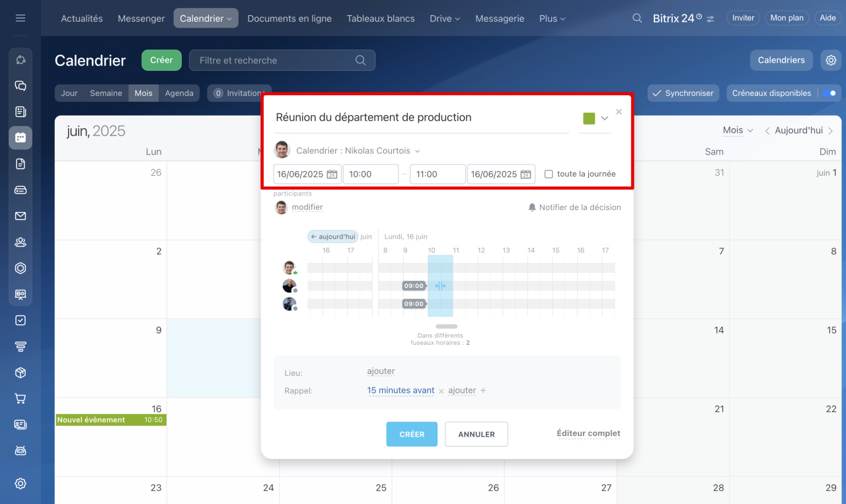Open the presentation board sidebar icon
This screenshot has height=504, width=846.
coord(20,294)
